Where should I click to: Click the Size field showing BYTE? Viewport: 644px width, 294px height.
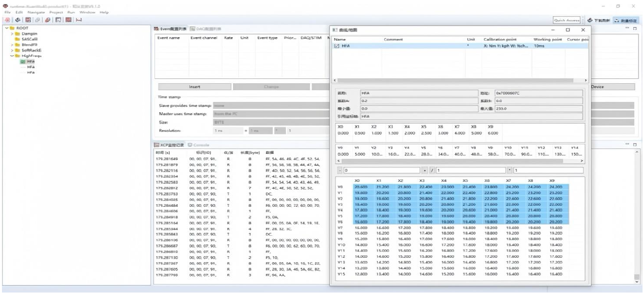click(x=271, y=122)
